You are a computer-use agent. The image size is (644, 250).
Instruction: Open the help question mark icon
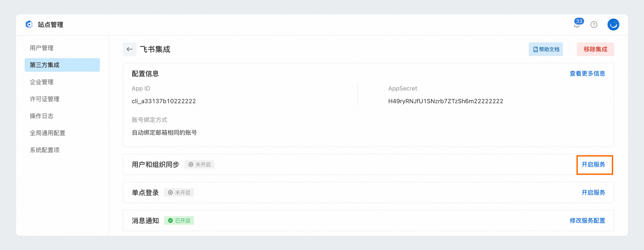pos(594,25)
